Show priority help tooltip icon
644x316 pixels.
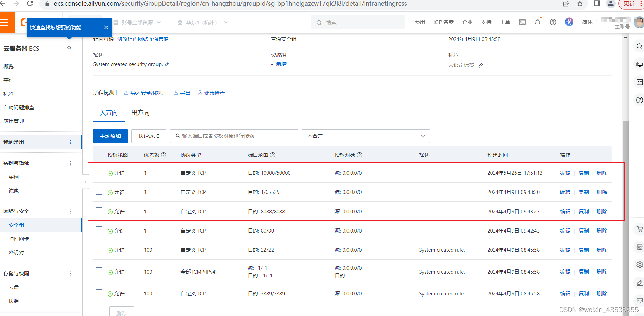click(x=164, y=155)
